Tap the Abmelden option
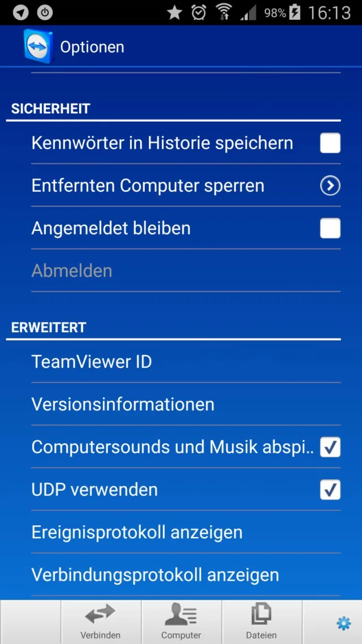The width and height of the screenshot is (362, 644). (x=72, y=271)
